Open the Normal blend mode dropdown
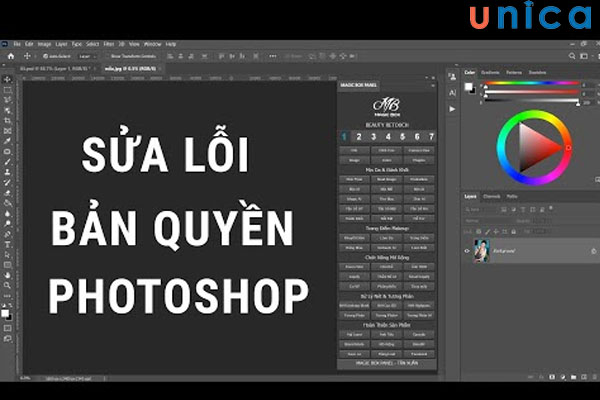This screenshot has height=400, width=600. tap(488, 221)
